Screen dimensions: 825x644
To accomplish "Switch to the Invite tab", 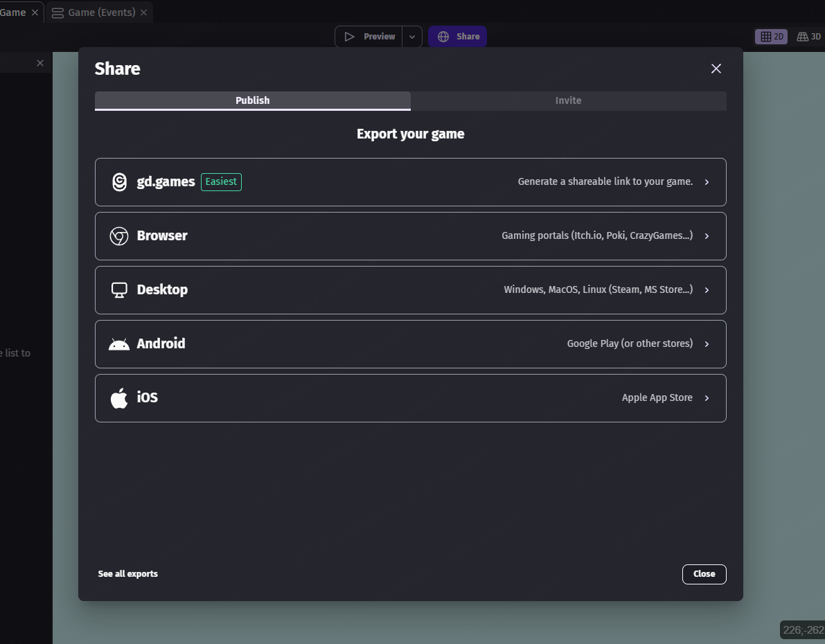I will click(x=568, y=100).
